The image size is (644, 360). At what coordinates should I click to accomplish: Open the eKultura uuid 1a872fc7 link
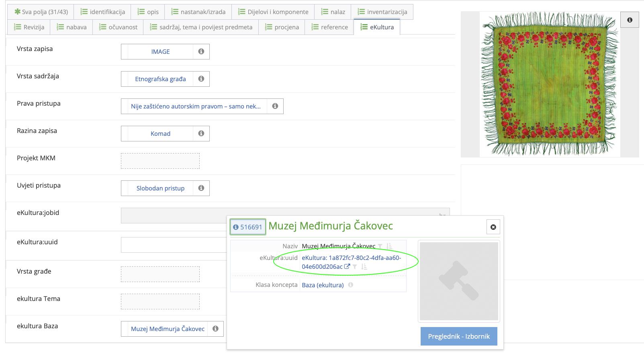[351, 262]
